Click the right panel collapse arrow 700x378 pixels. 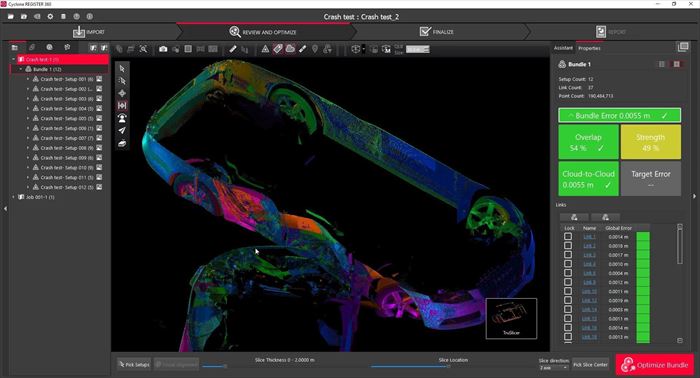(x=694, y=196)
